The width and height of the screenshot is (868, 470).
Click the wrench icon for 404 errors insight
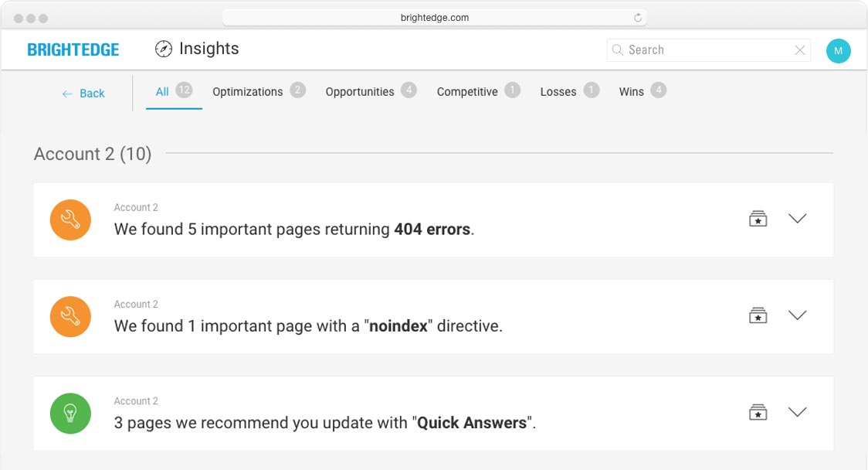coord(70,220)
